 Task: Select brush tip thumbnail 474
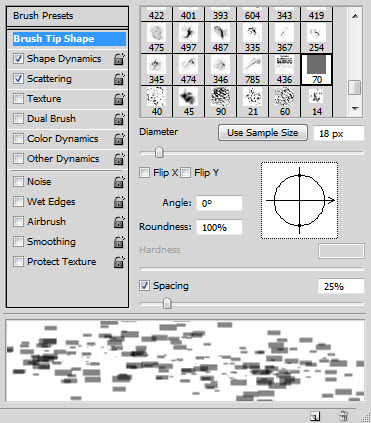pos(188,70)
